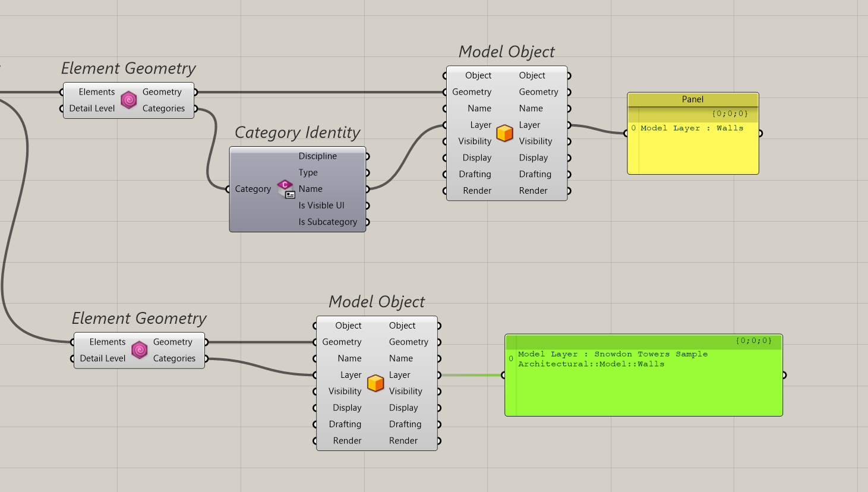Viewport: 868px width, 492px height.
Task: Select the orange box icon in upper Model Object
Action: pos(504,133)
